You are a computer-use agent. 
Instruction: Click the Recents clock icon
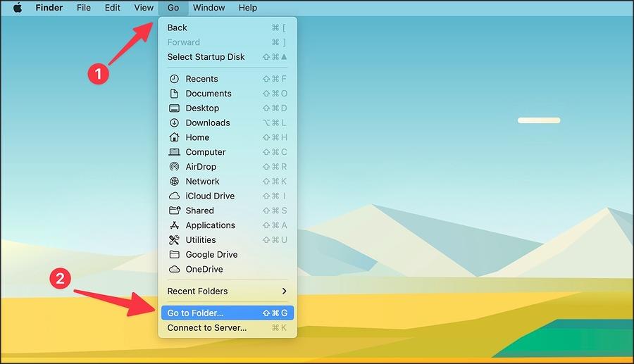tap(174, 79)
